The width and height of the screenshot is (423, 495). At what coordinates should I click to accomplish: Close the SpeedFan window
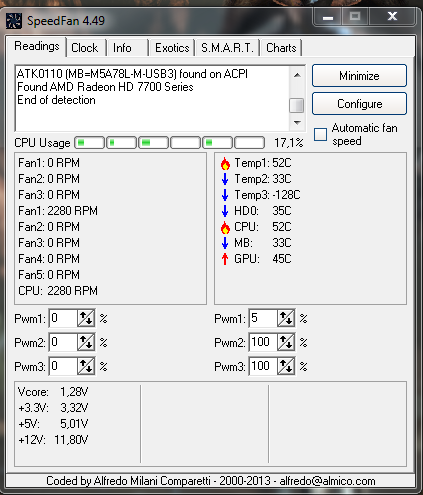[x=392, y=16]
